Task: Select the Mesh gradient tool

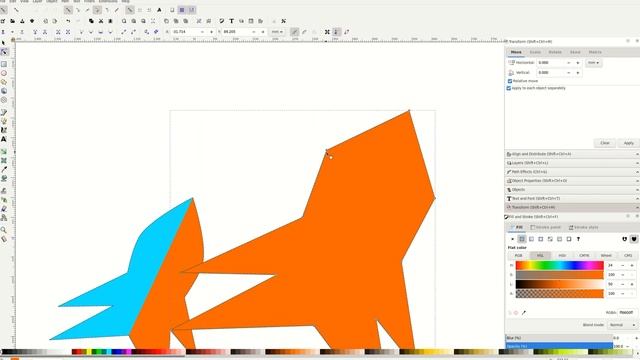Action: point(4,160)
